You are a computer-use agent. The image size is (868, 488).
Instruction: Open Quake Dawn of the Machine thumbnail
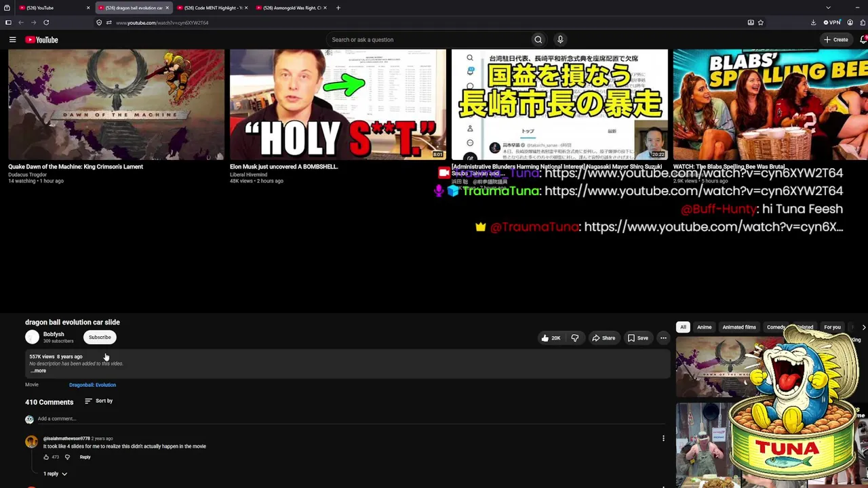pos(116,104)
